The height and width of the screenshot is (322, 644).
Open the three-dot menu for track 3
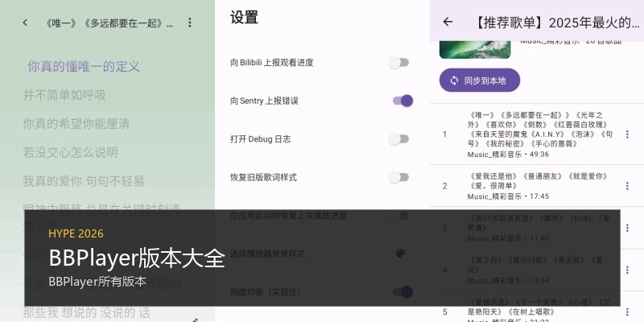click(x=627, y=228)
